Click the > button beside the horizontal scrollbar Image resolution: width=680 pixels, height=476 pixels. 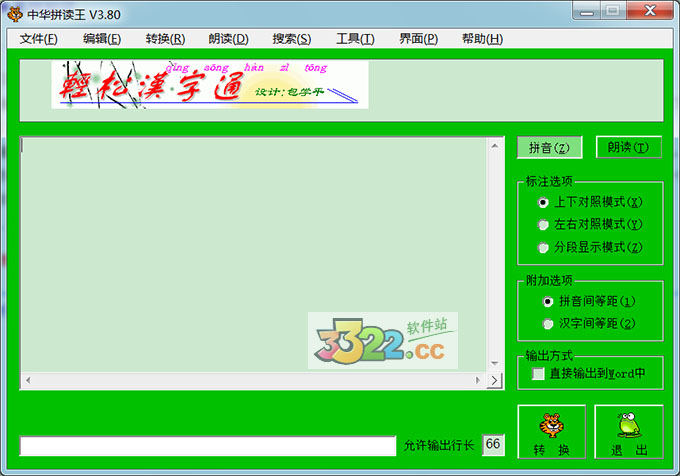click(494, 381)
